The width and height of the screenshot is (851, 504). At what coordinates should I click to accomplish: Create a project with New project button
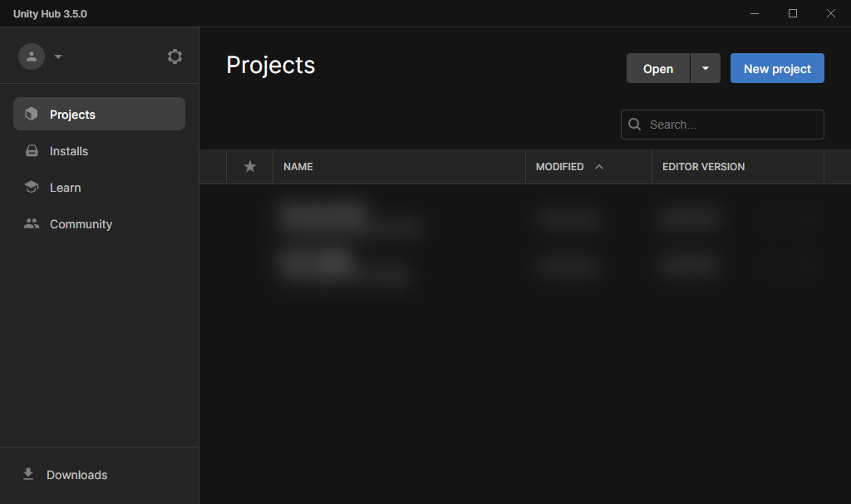(x=777, y=69)
